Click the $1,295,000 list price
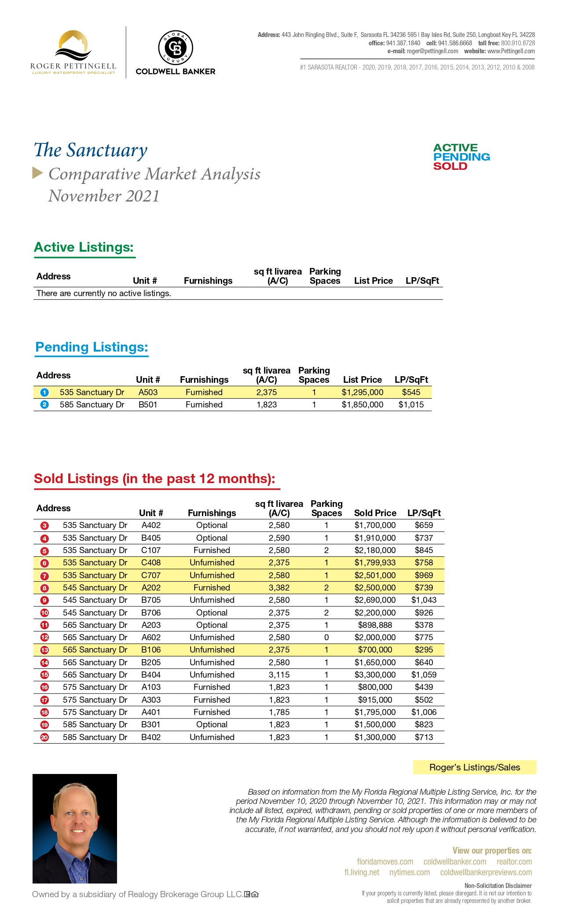Image resolution: width=561 pixels, height=924 pixels. 363,392
